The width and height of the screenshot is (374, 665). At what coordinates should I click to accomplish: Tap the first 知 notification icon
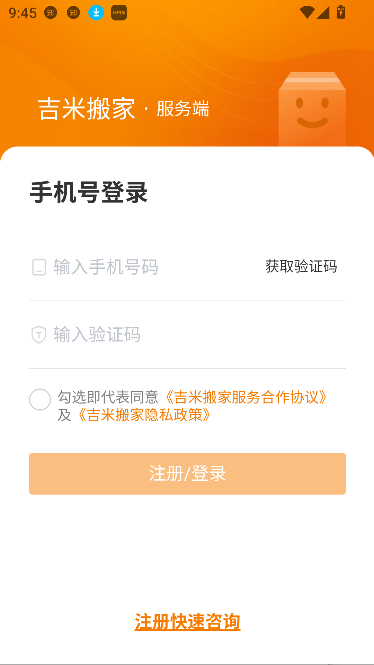(50, 13)
